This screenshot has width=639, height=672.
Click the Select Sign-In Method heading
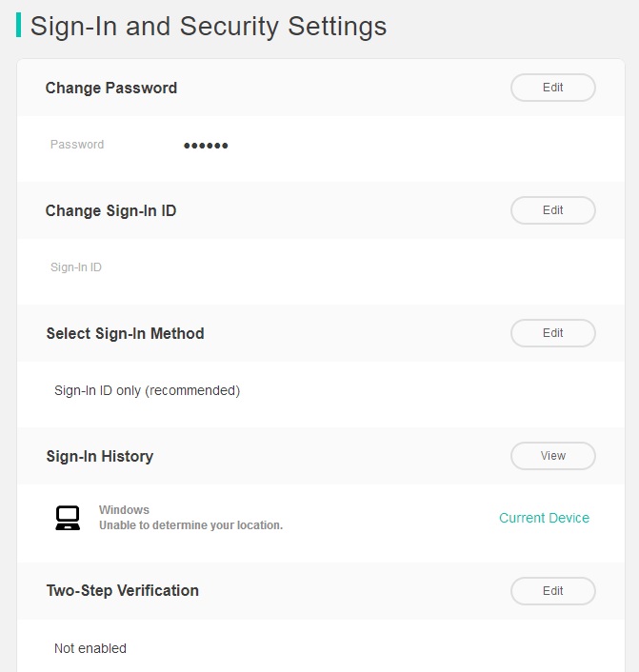point(125,333)
